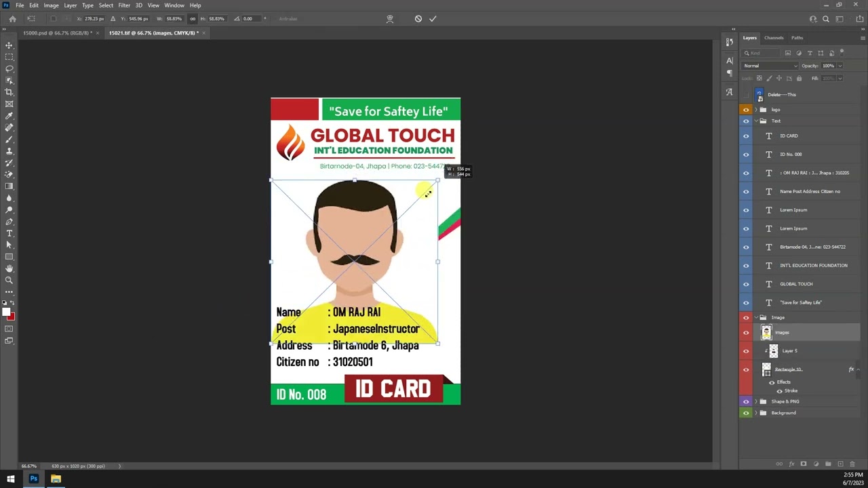The width and height of the screenshot is (868, 488).
Task: Add a layer mask from panel footer
Action: (804, 464)
